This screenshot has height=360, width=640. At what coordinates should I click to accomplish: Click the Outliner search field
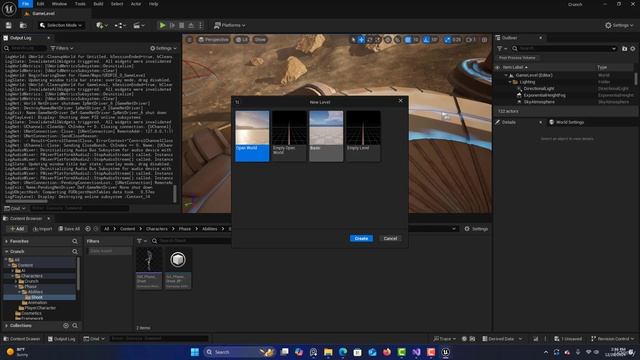point(564,49)
